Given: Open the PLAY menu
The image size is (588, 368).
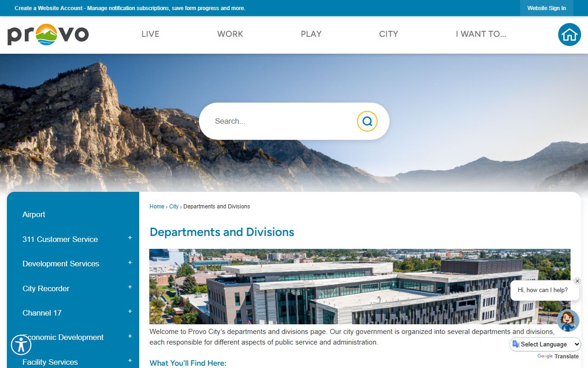Looking at the screenshot, I should [x=311, y=34].
